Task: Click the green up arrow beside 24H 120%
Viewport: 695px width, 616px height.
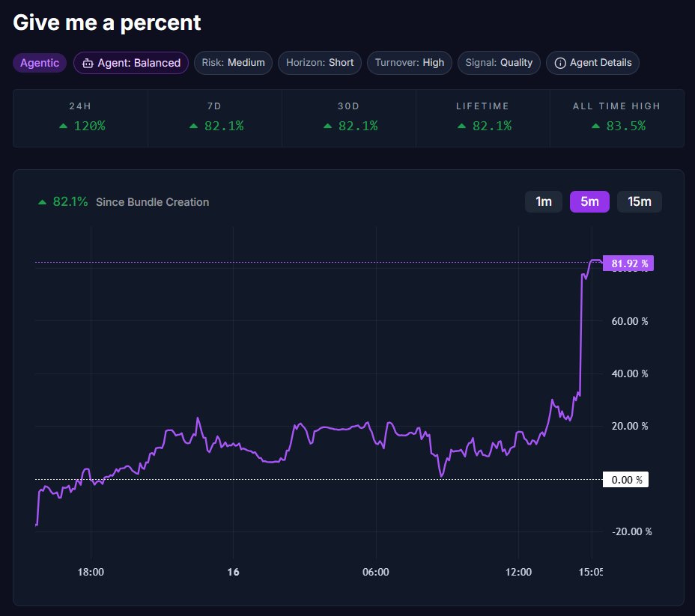Action: (64, 126)
